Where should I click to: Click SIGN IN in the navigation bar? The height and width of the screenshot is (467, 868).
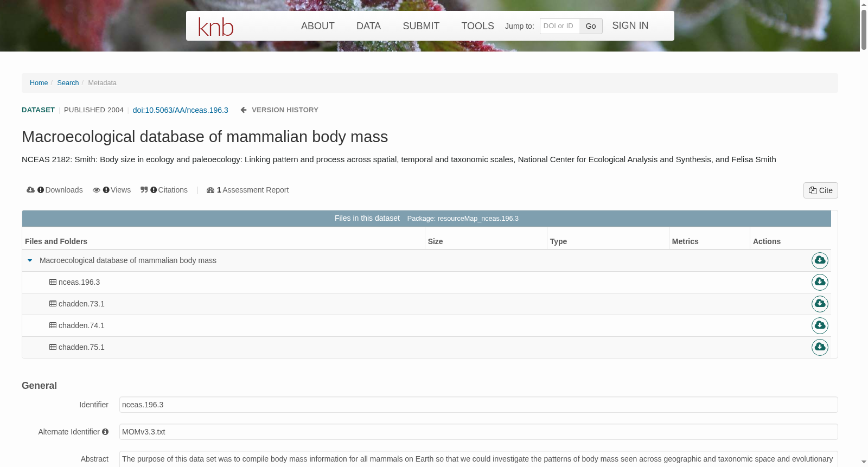[630, 25]
